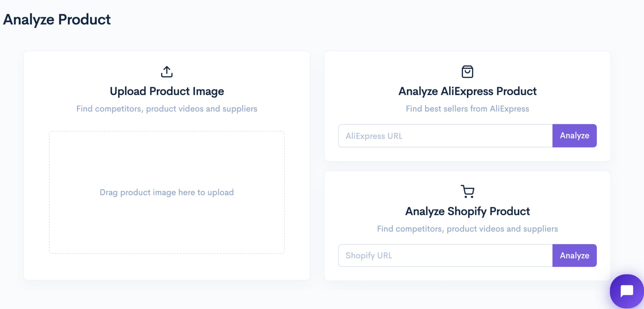Click Analyze button next to Shopify URL
The width and height of the screenshot is (644, 309).
[575, 256]
